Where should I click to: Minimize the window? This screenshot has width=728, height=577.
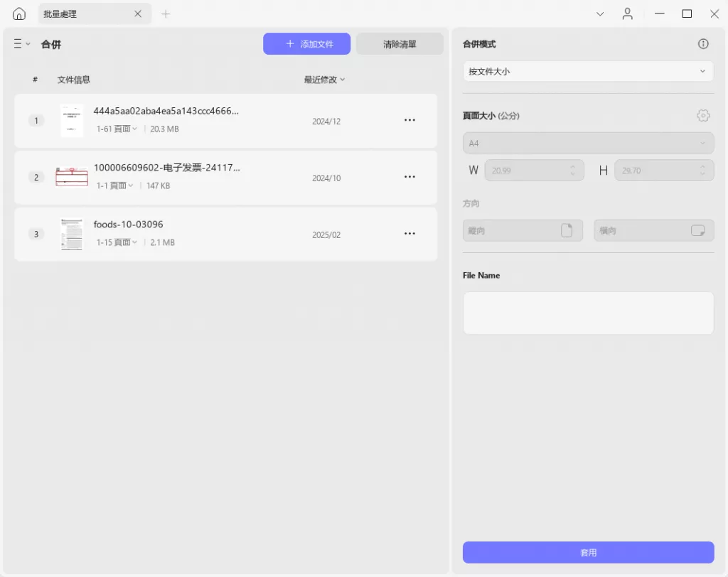(x=659, y=14)
